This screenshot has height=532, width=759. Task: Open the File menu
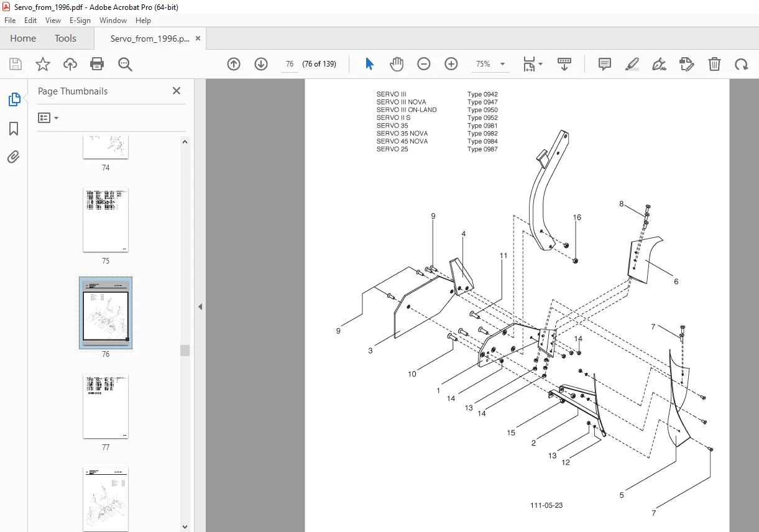(x=10, y=21)
